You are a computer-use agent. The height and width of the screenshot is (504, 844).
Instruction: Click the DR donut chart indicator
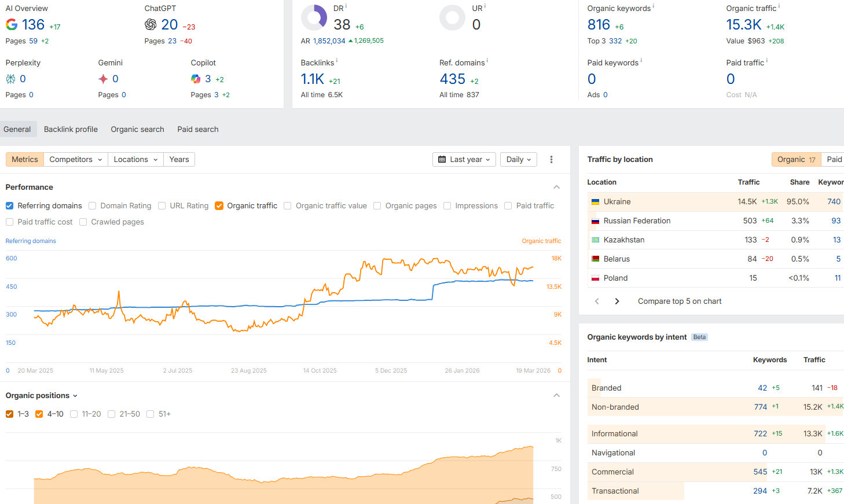point(314,17)
